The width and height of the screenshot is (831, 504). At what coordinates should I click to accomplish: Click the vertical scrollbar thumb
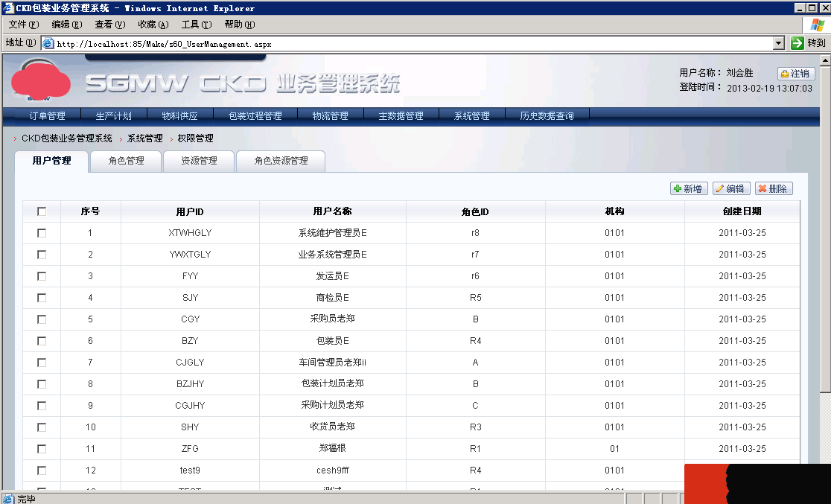point(825,229)
